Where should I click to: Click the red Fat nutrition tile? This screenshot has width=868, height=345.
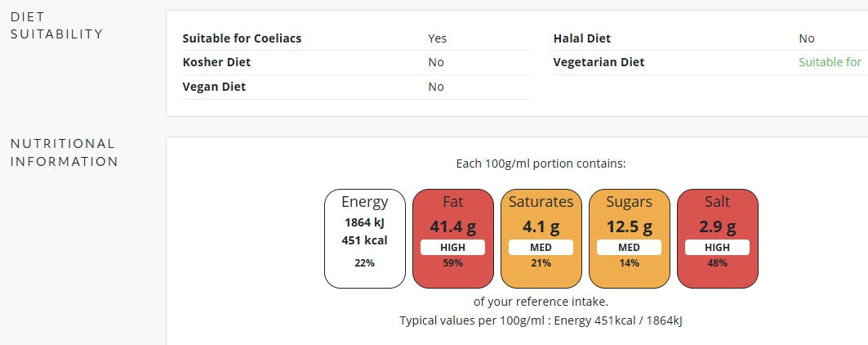[453, 239]
